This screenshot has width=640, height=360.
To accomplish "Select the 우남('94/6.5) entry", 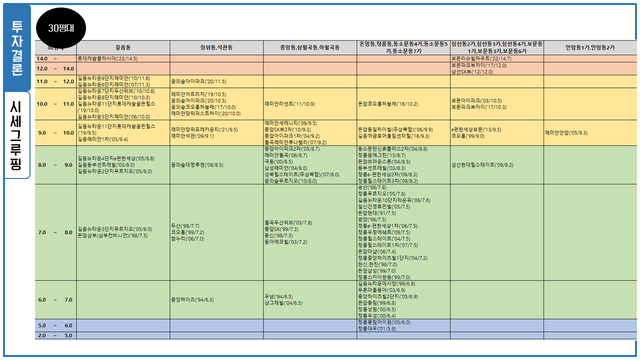I will (279, 296).
